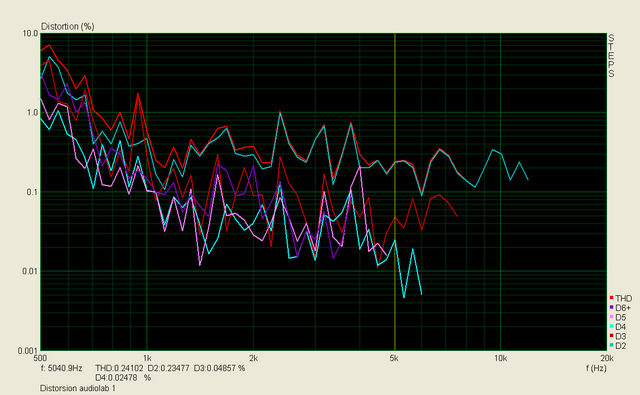Image resolution: width=640 pixels, height=395 pixels.
Task: Click the D2 teal legend swatch
Action: (x=612, y=345)
